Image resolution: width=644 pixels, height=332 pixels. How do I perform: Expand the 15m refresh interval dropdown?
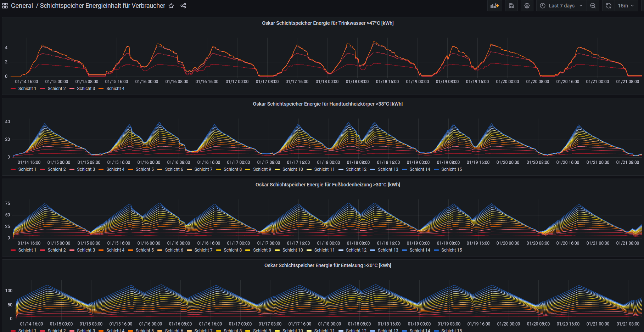(x=626, y=6)
